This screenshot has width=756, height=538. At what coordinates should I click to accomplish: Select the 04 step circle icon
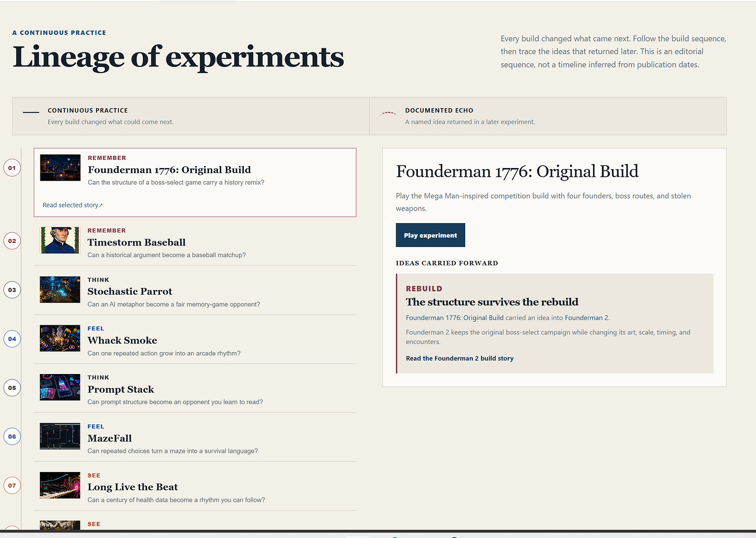click(12, 339)
